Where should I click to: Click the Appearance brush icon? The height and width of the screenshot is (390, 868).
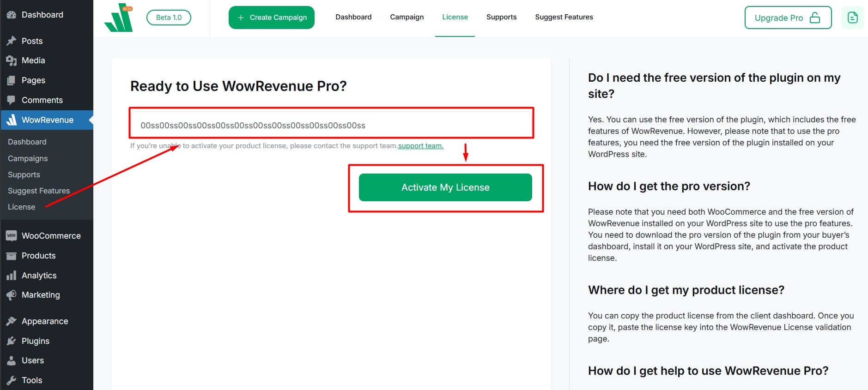click(x=12, y=321)
